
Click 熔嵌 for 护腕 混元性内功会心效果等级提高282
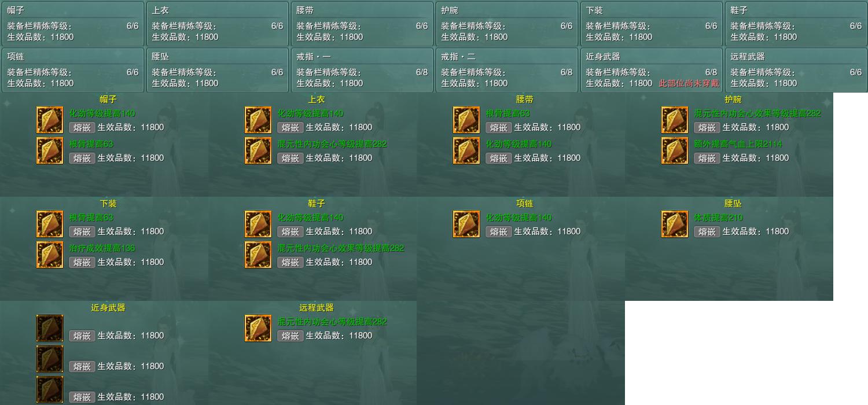tap(707, 127)
